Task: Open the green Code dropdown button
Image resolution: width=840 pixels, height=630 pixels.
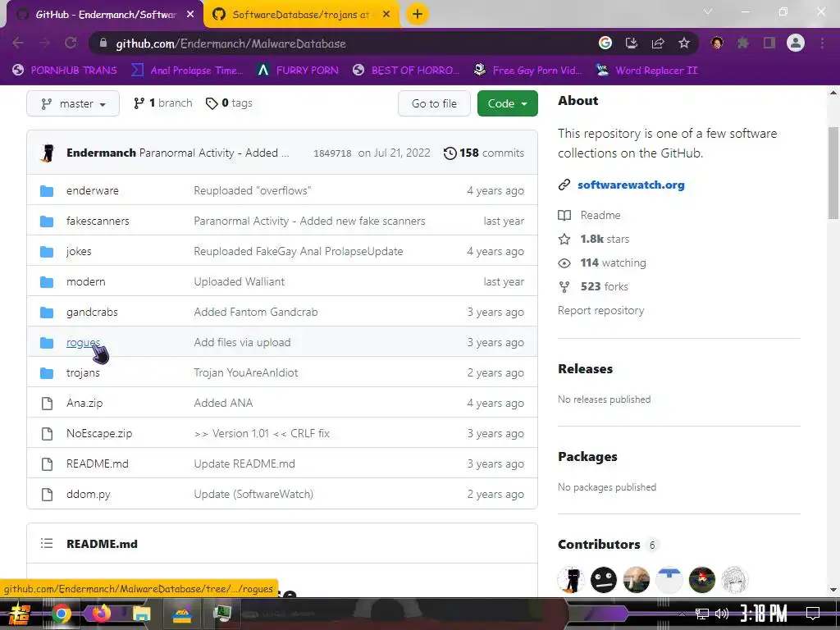Action: pyautogui.click(x=507, y=103)
